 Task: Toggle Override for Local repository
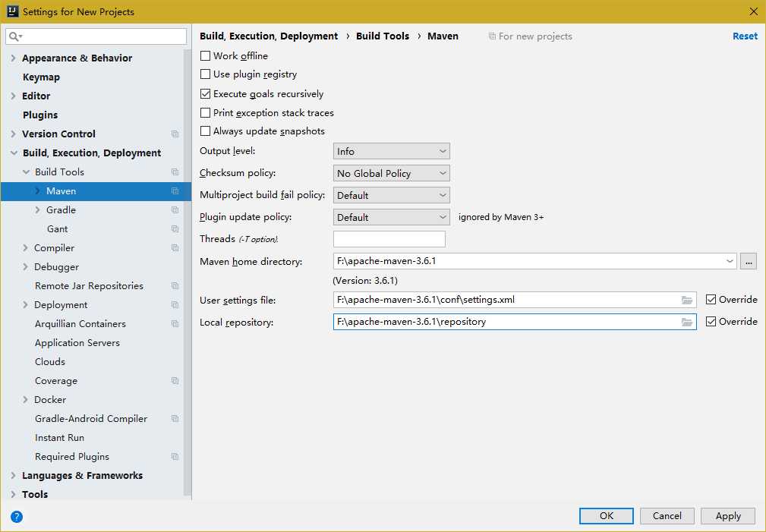coord(711,322)
